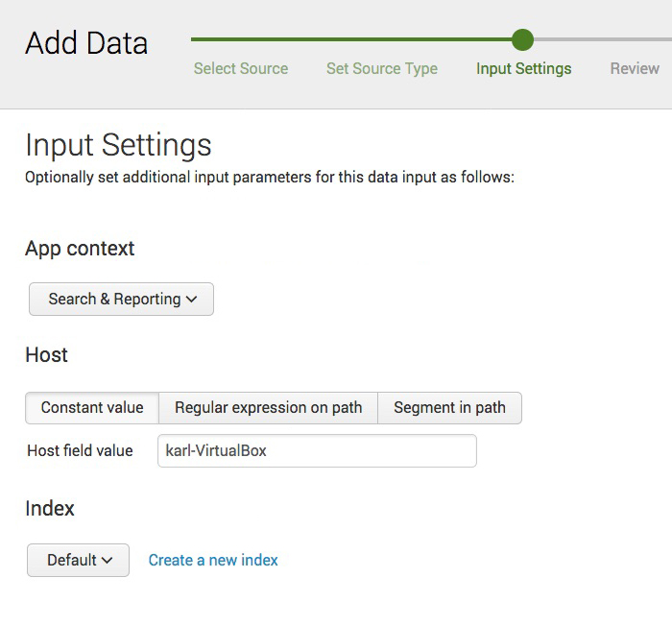Click the Add Data page title
Viewport: 672px width, 626px height.
pyautogui.click(x=86, y=43)
